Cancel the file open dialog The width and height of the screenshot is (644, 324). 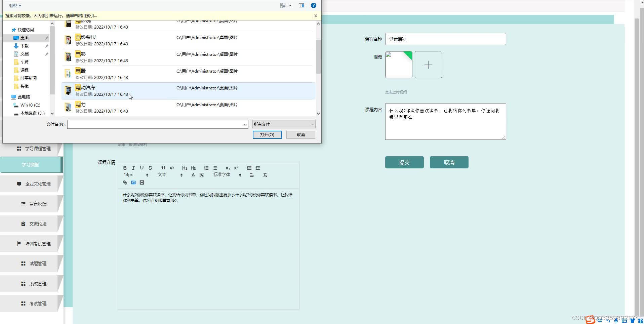300,134
